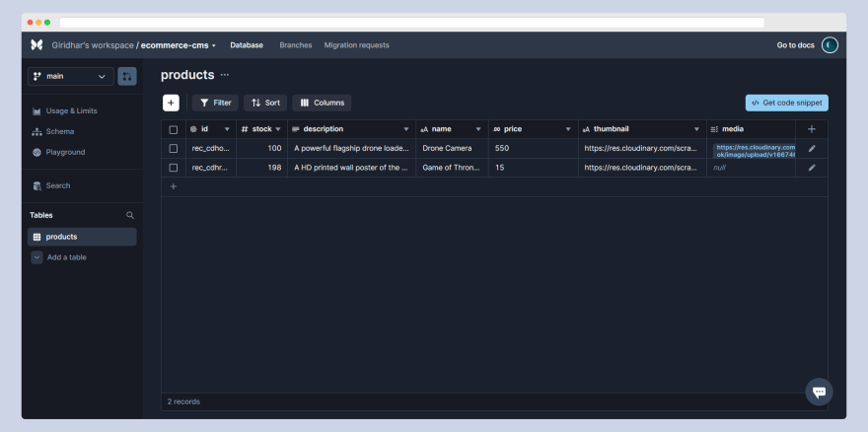Click the null media cell

752,168
